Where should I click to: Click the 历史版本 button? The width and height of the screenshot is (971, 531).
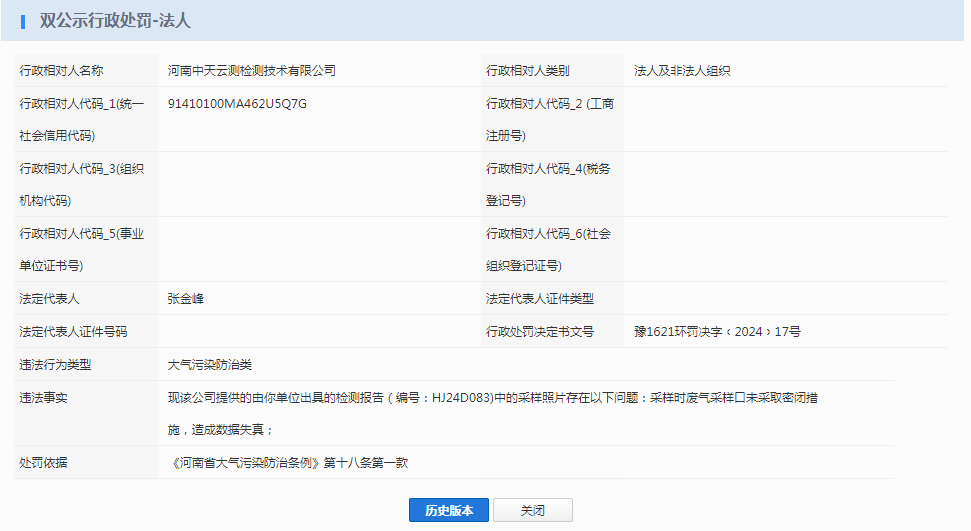[x=449, y=510]
